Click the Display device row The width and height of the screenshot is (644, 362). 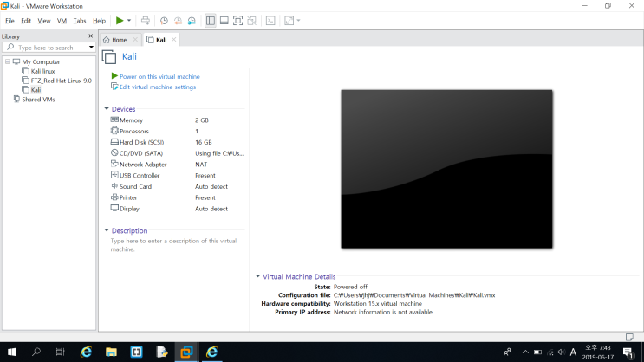(x=177, y=209)
